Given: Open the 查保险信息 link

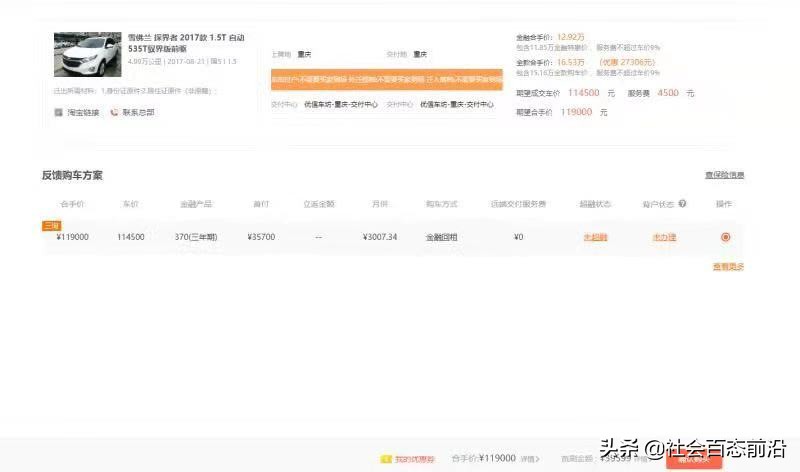Looking at the screenshot, I should (x=724, y=175).
